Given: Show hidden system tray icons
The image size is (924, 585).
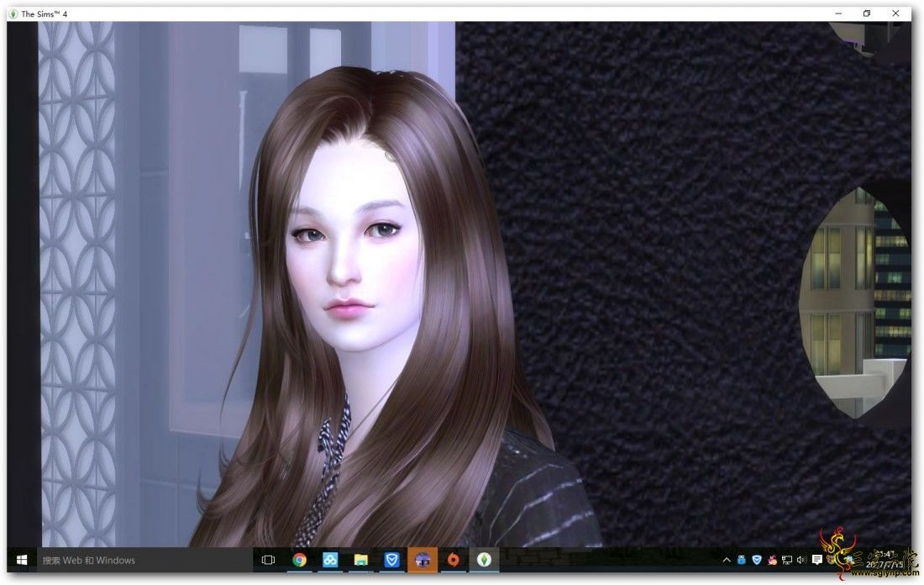Looking at the screenshot, I should point(727,561).
